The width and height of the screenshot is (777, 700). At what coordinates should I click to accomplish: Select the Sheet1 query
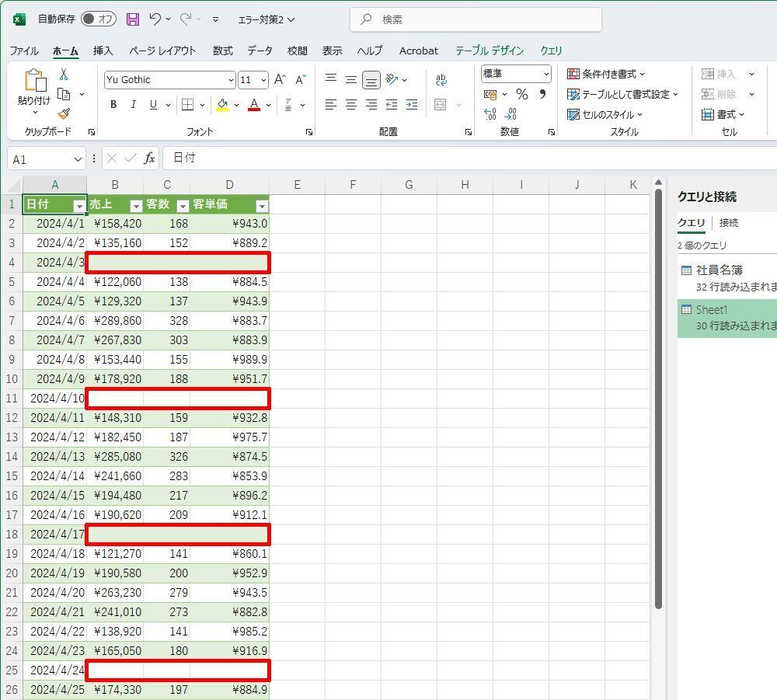click(x=727, y=318)
